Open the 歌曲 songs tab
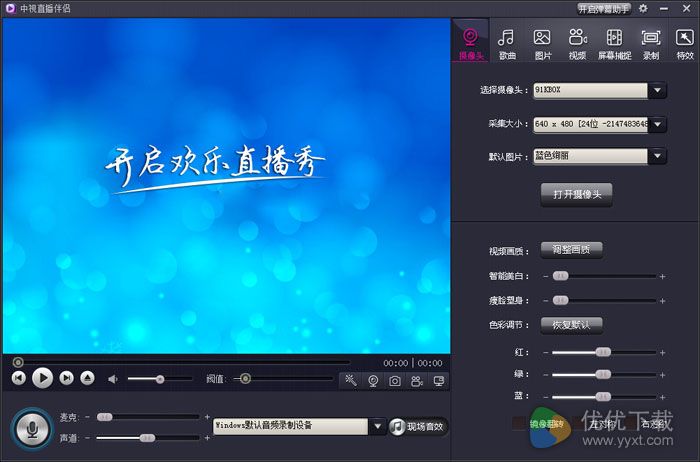This screenshot has width=700, height=462. click(506, 44)
